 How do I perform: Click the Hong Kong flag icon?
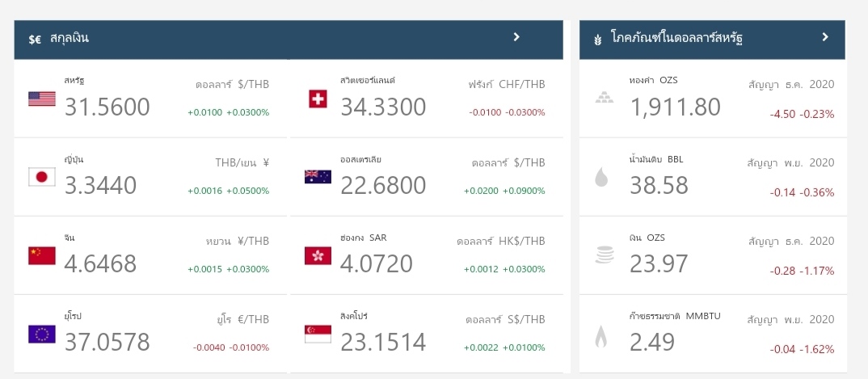pos(318,255)
